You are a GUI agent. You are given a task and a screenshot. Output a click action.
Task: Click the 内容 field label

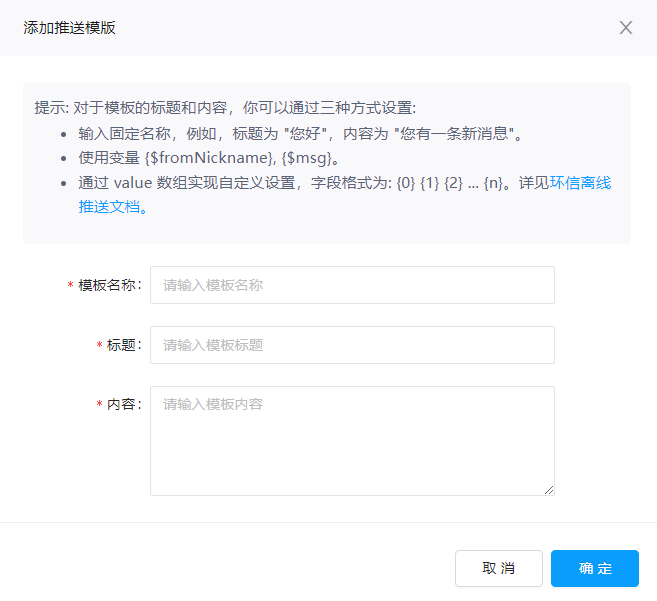click(124, 405)
